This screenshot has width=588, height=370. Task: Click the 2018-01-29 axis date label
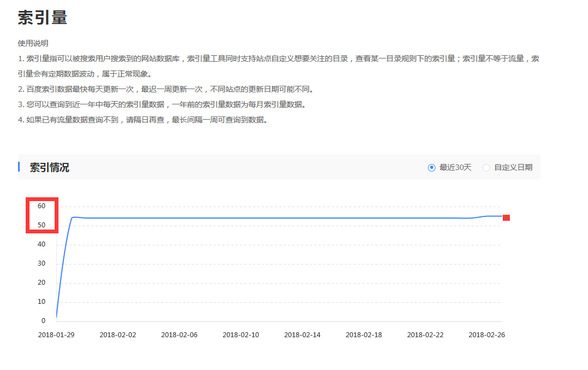tap(57, 334)
